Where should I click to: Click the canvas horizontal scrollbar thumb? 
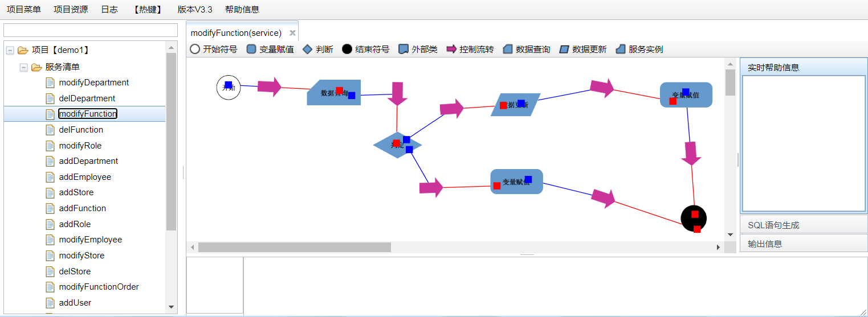pyautogui.click(x=295, y=247)
